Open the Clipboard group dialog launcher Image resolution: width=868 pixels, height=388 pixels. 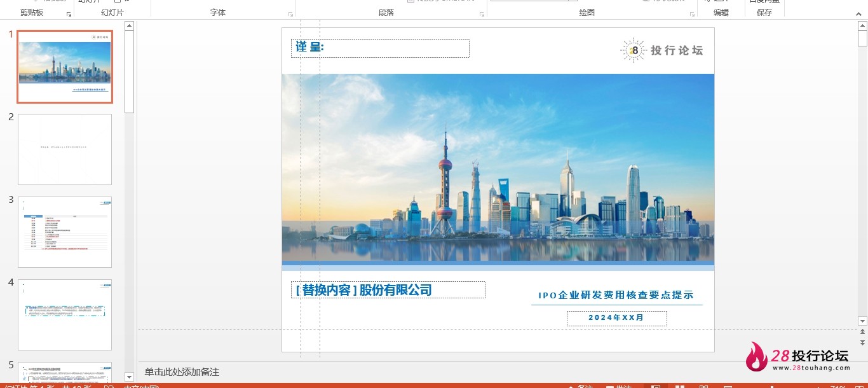tap(69, 14)
